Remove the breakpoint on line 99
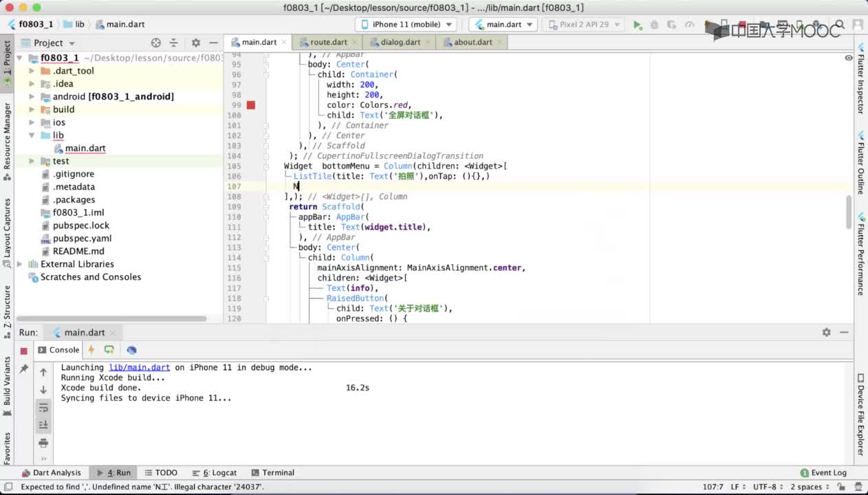Viewport: 868px width, 495px height. point(251,105)
